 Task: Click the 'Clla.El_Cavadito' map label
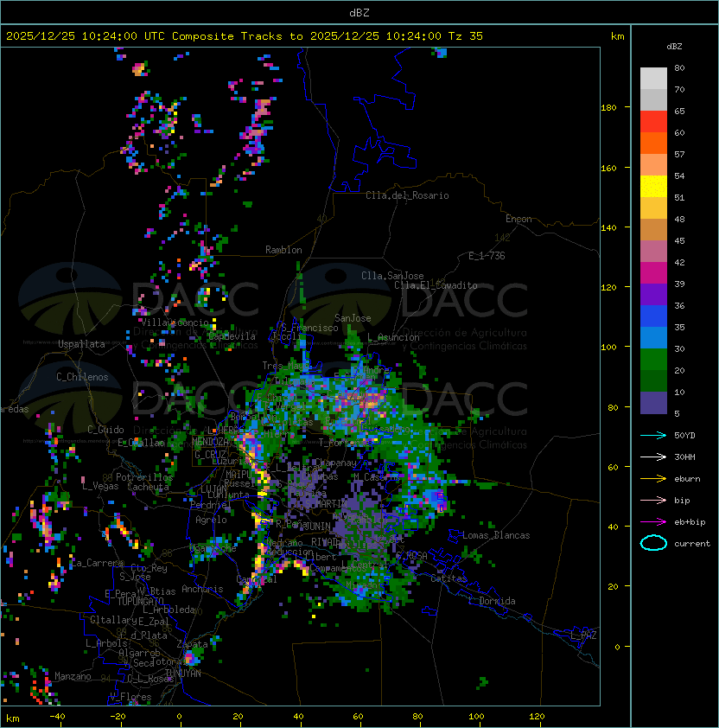[x=436, y=285]
